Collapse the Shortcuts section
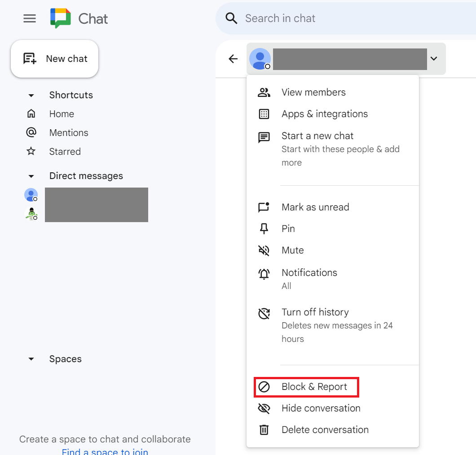 pos(31,95)
